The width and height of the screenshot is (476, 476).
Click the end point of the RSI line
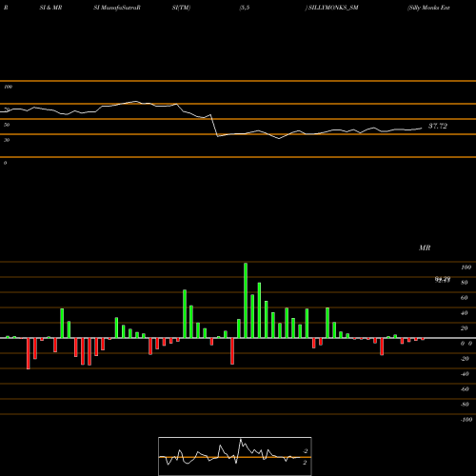click(x=422, y=129)
